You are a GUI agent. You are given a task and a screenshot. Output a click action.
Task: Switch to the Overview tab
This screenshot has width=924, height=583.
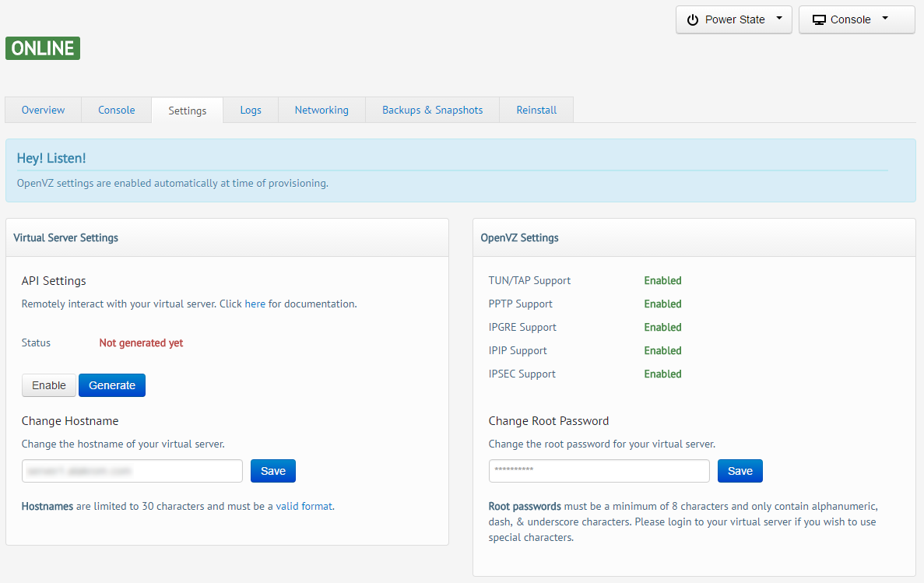click(43, 110)
